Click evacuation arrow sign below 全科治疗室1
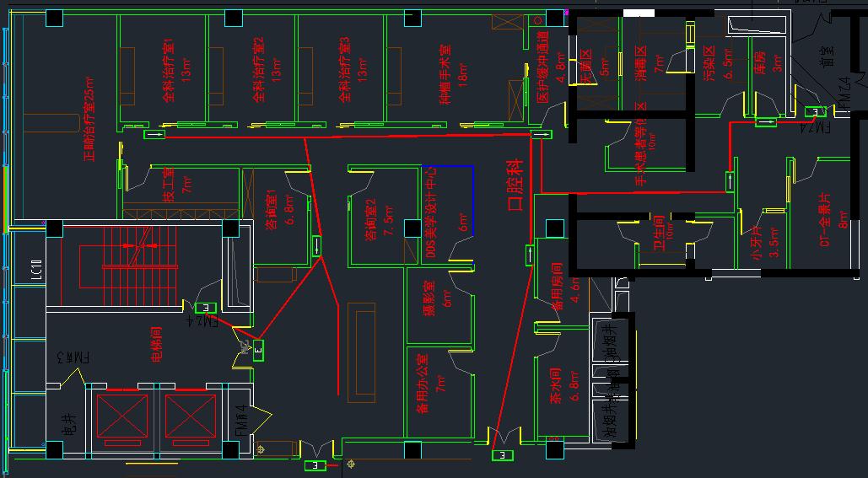Screen dimensions: 868x478 [154, 133]
